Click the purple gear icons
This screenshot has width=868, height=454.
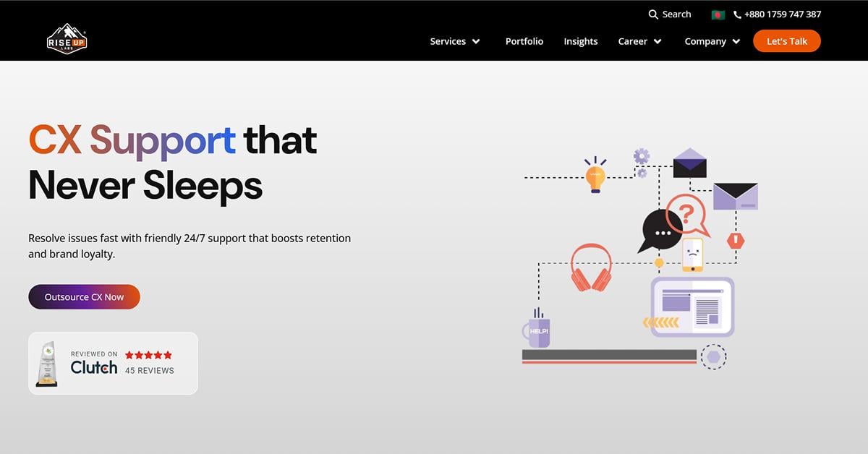click(x=641, y=163)
